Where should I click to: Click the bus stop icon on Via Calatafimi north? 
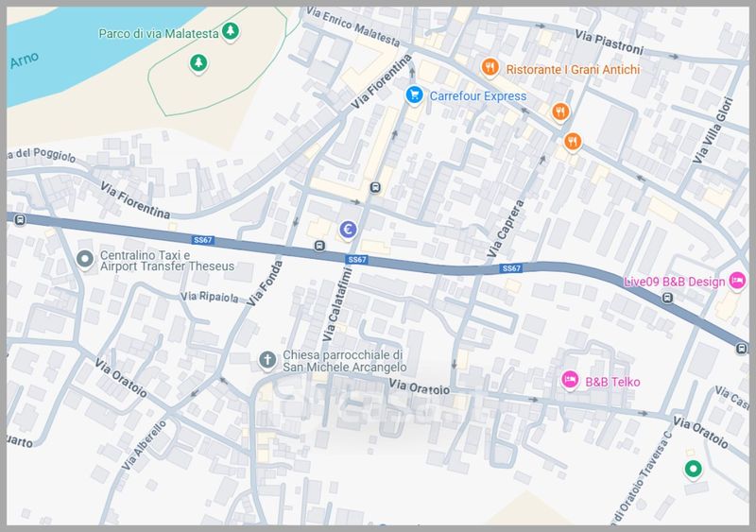coord(375,188)
